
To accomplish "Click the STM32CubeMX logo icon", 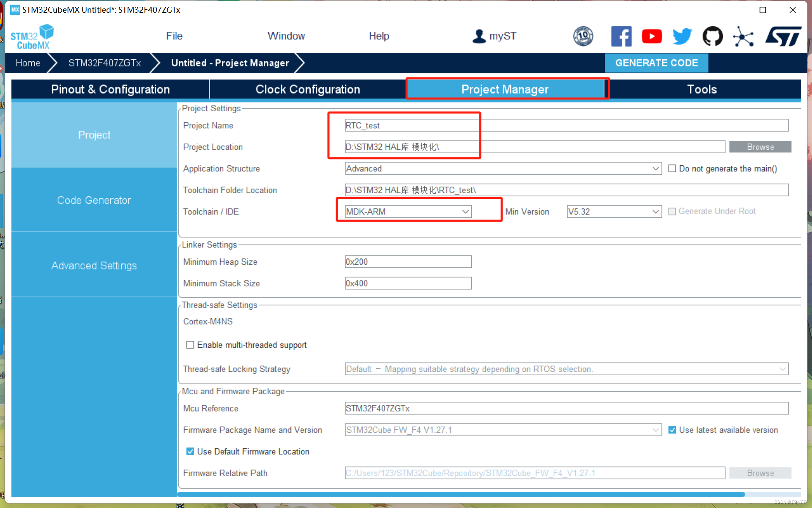I will (32, 37).
